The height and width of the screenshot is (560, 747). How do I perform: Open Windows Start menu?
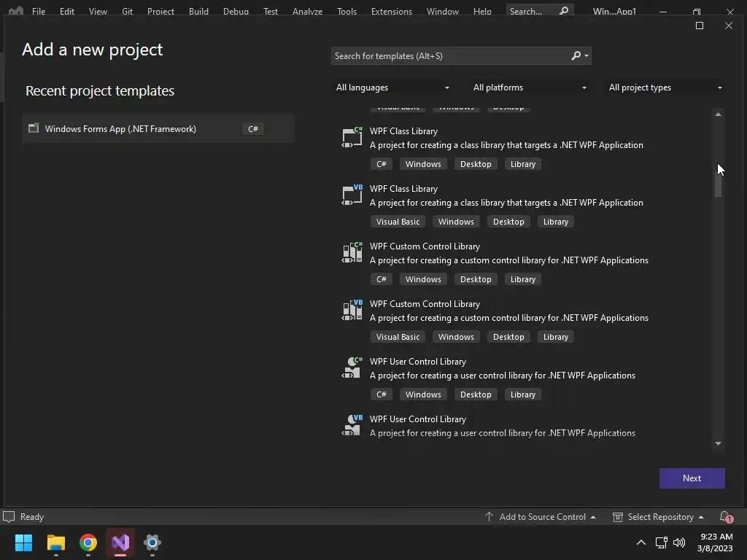click(x=23, y=542)
